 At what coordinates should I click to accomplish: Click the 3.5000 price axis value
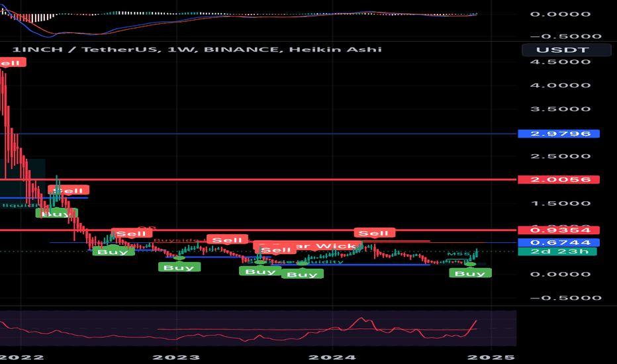pos(560,109)
